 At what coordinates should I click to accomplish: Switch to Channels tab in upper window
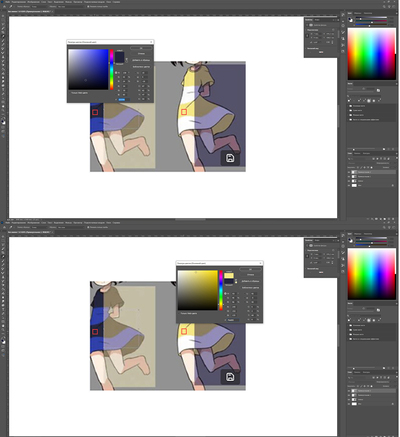(357, 153)
